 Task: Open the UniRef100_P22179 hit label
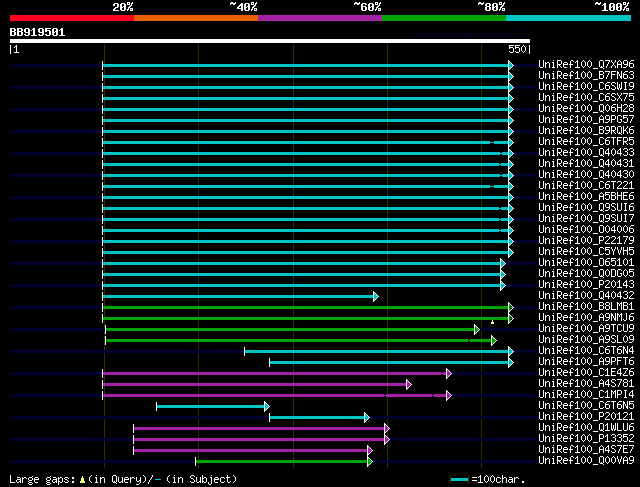tap(586, 240)
